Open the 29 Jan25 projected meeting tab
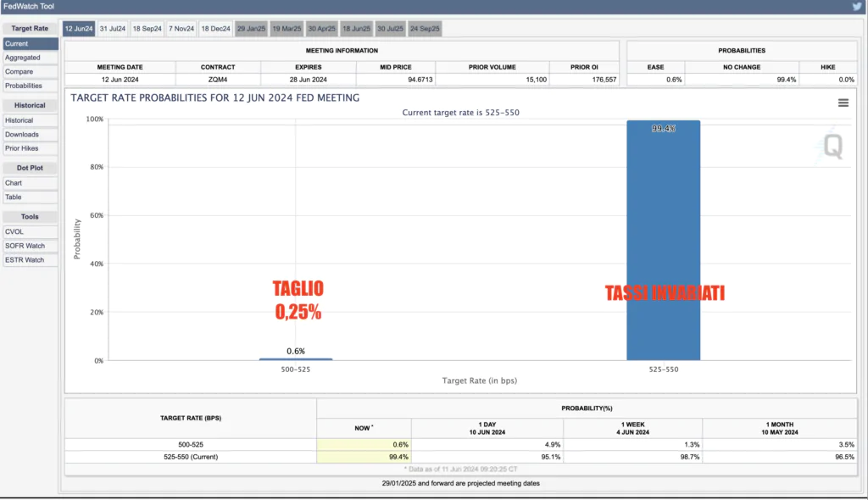Screen dimensions: 868x500 click(x=251, y=29)
